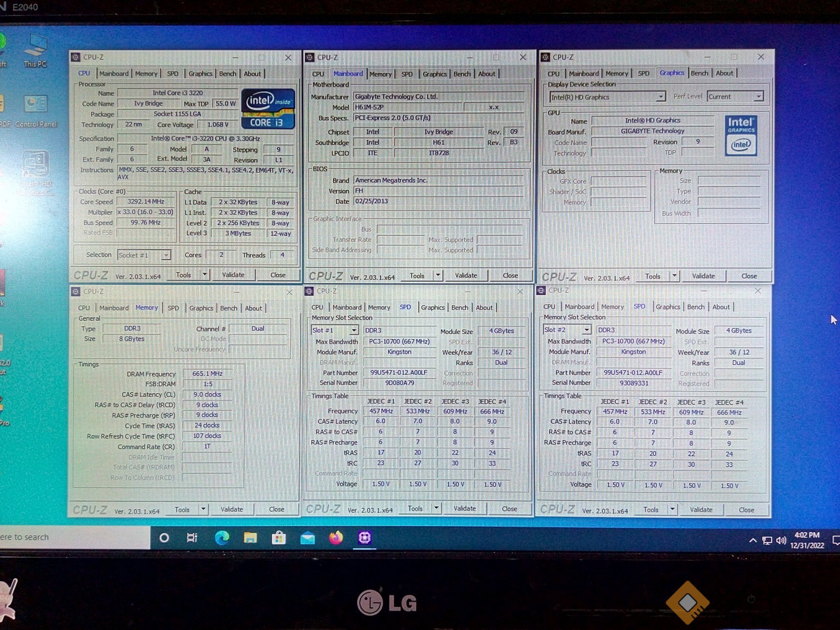This screenshot has height=630, width=840.
Task: Open the network status tray icon
Action: pos(767,540)
